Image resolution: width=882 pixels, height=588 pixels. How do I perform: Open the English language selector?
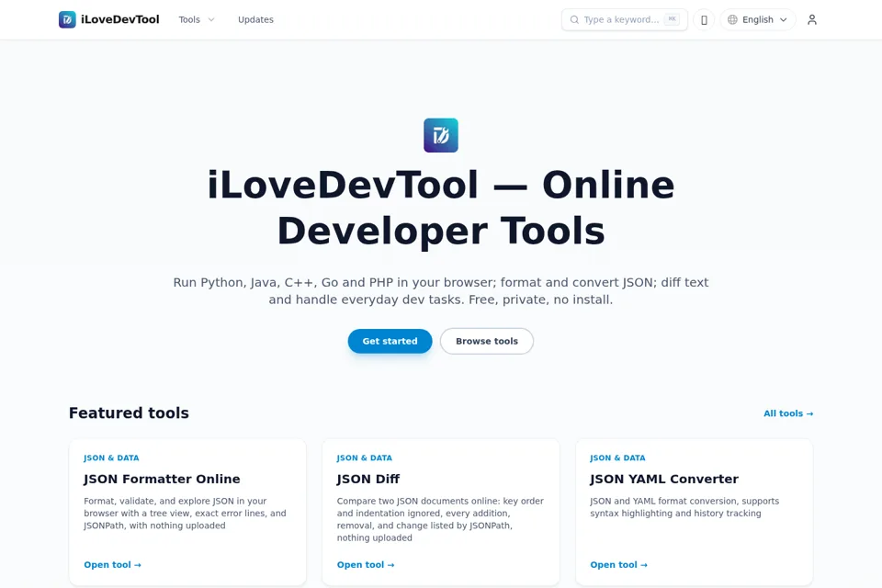(758, 19)
